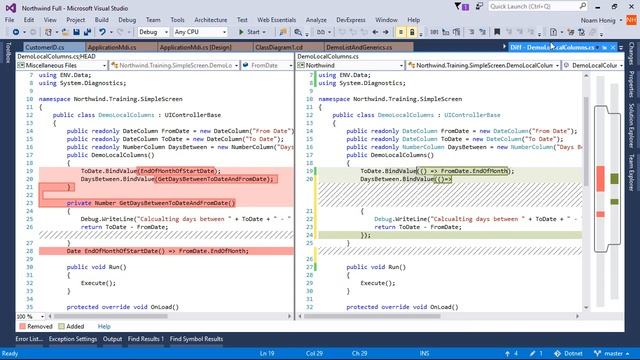Open the Find Symbol Results panel tab

(x=196, y=339)
